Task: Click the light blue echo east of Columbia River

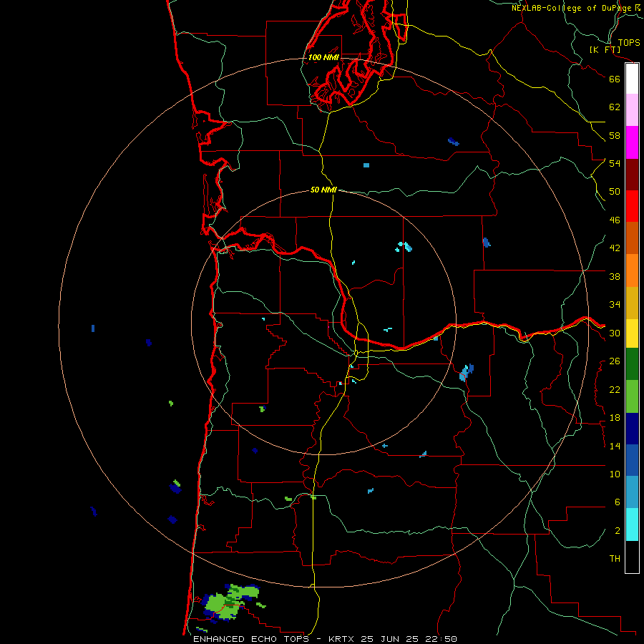Action: 466,373
